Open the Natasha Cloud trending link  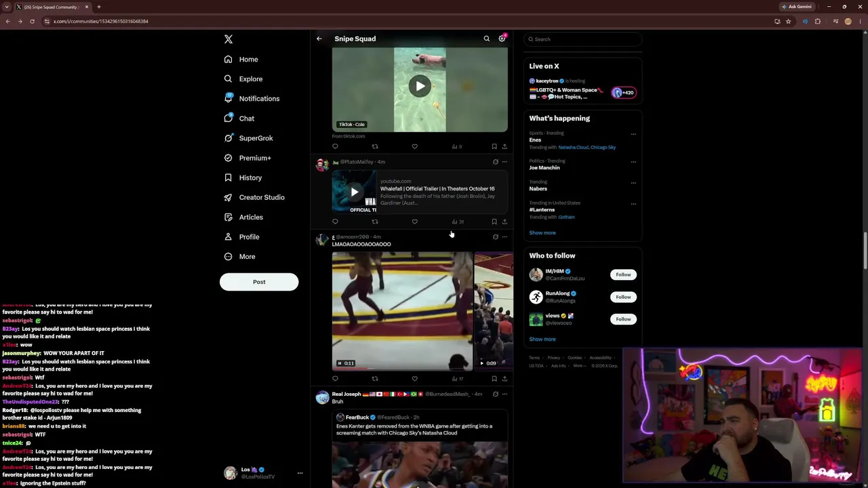(573, 148)
